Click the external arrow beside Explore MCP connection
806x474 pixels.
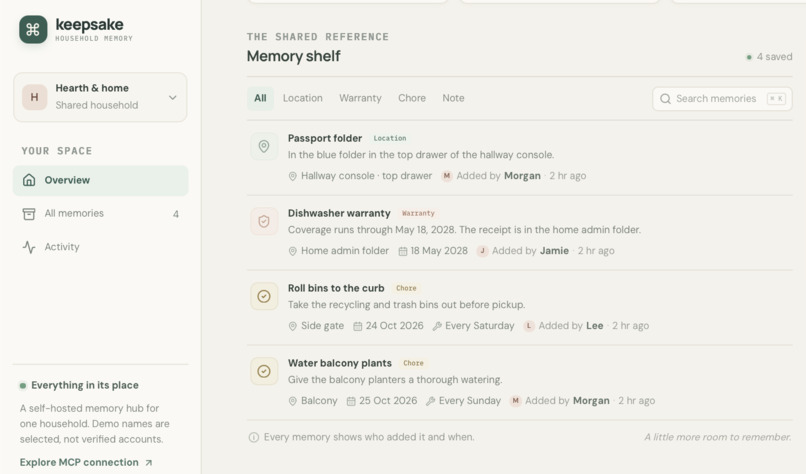(149, 463)
